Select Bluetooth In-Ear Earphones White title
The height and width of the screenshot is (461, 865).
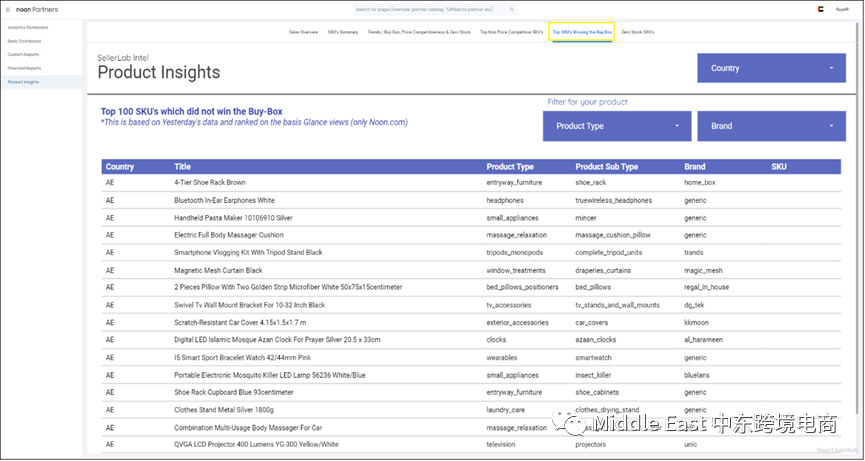click(224, 200)
